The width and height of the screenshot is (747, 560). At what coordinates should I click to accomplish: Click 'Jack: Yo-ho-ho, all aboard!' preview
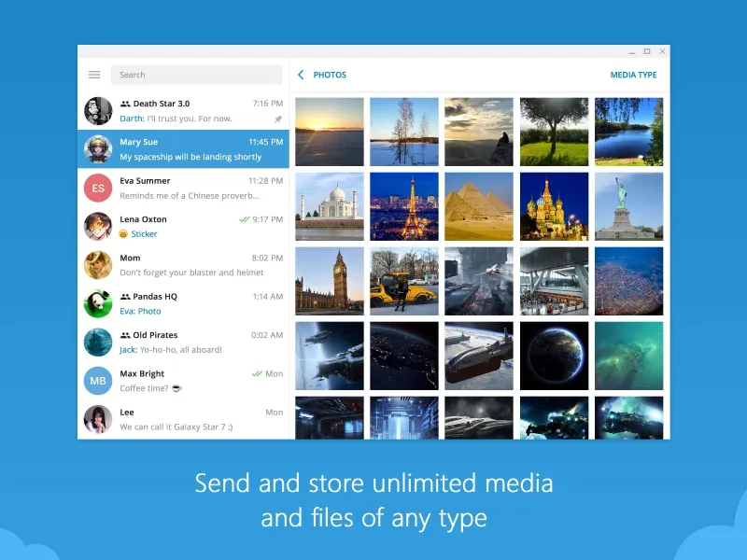click(x=171, y=349)
